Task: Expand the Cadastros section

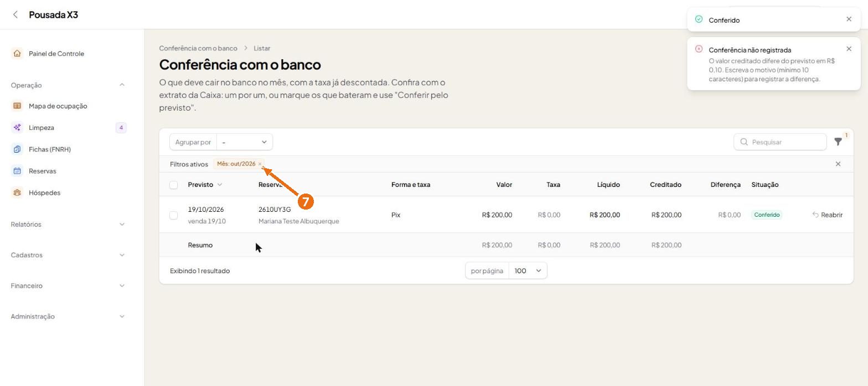Action: click(x=122, y=255)
